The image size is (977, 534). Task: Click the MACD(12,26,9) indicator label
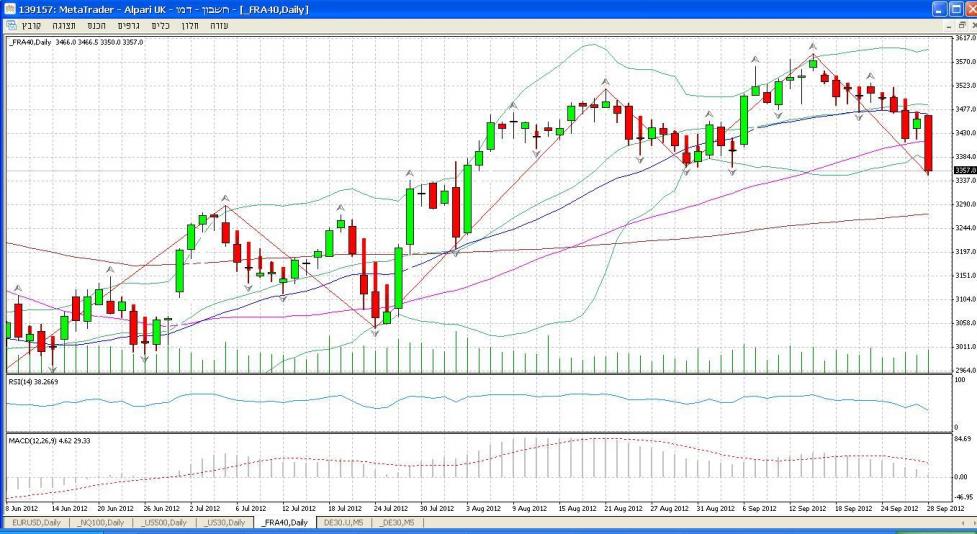(48, 440)
